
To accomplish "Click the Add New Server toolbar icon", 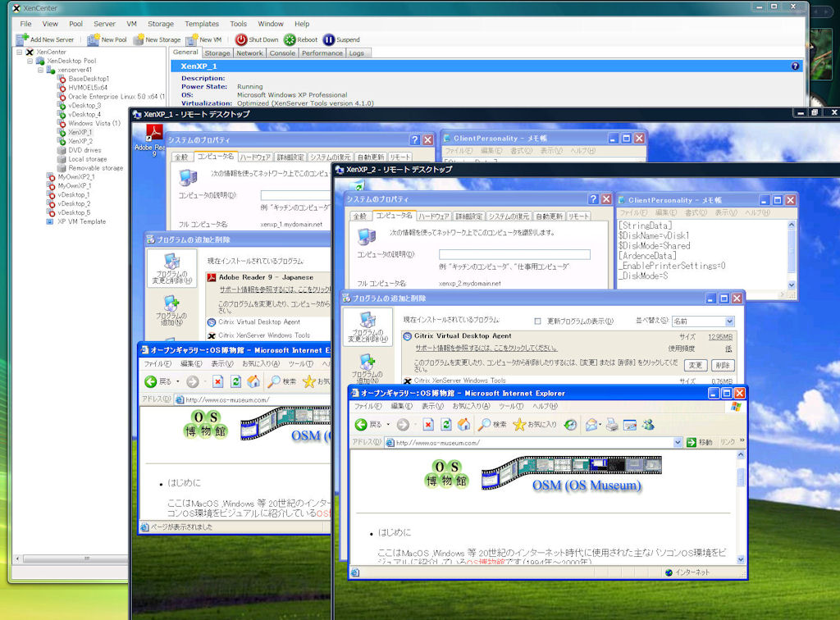I will (x=22, y=39).
